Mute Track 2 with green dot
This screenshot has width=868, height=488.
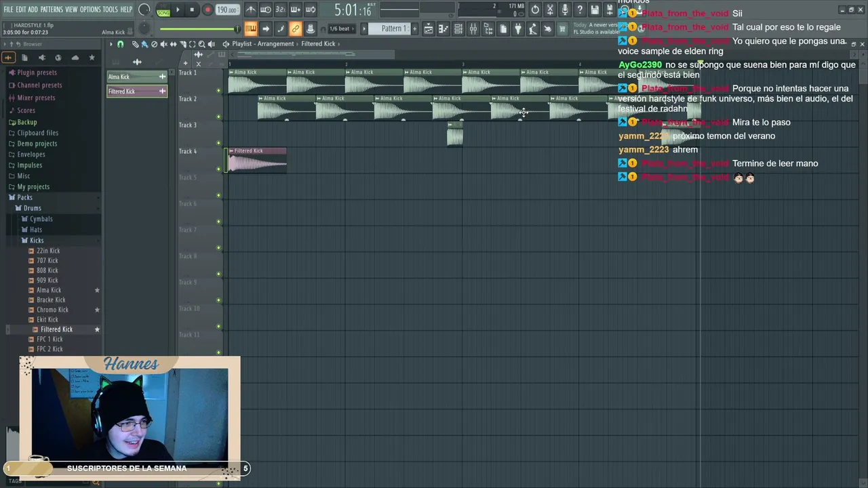point(218,117)
